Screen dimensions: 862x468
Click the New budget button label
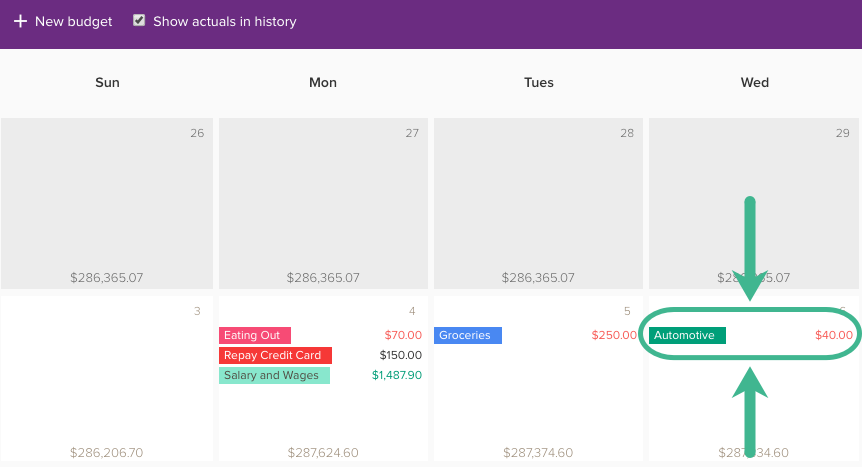pyautogui.click(x=73, y=21)
